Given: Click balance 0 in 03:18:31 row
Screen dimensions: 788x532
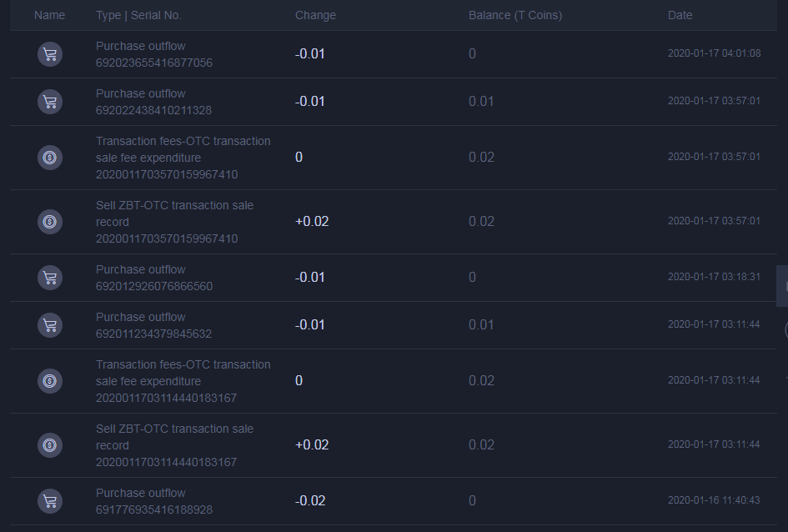Looking at the screenshot, I should pos(473,278).
